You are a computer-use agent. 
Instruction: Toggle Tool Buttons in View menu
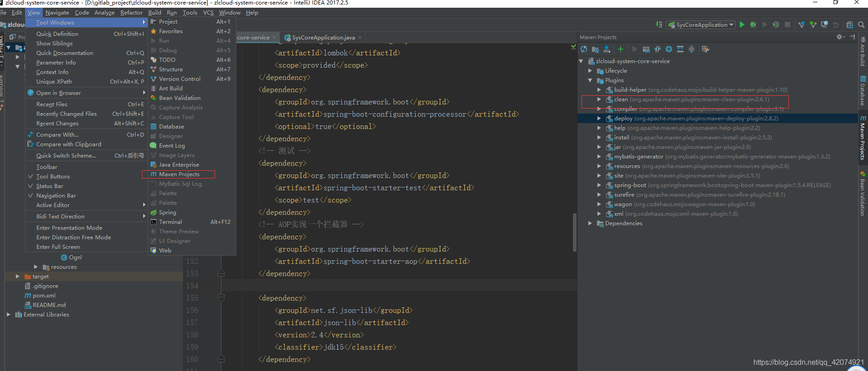tap(53, 176)
